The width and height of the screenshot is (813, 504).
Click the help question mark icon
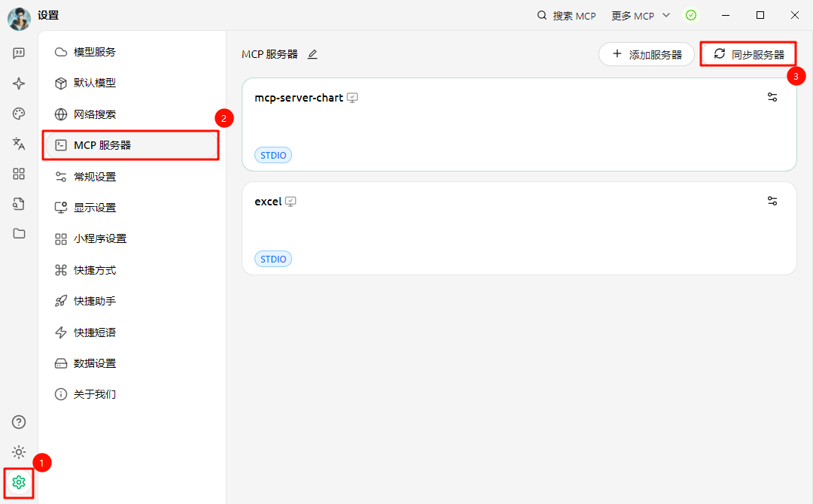(x=19, y=422)
